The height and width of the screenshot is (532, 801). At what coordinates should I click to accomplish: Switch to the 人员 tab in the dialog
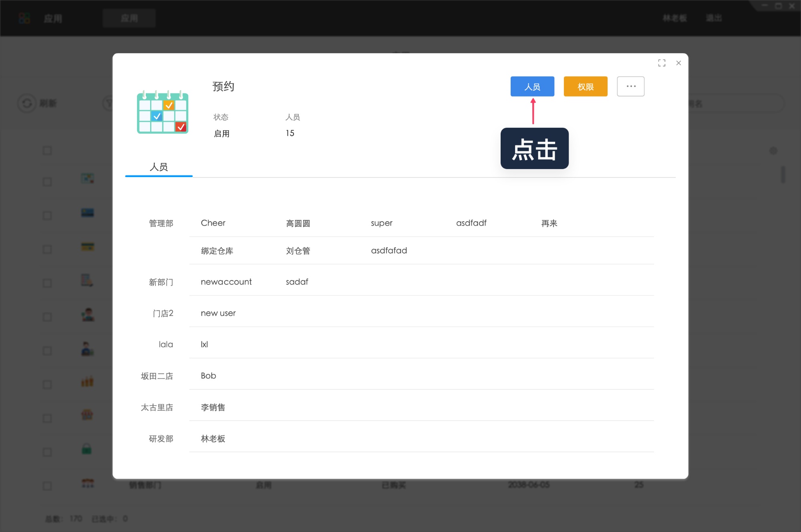(x=159, y=167)
